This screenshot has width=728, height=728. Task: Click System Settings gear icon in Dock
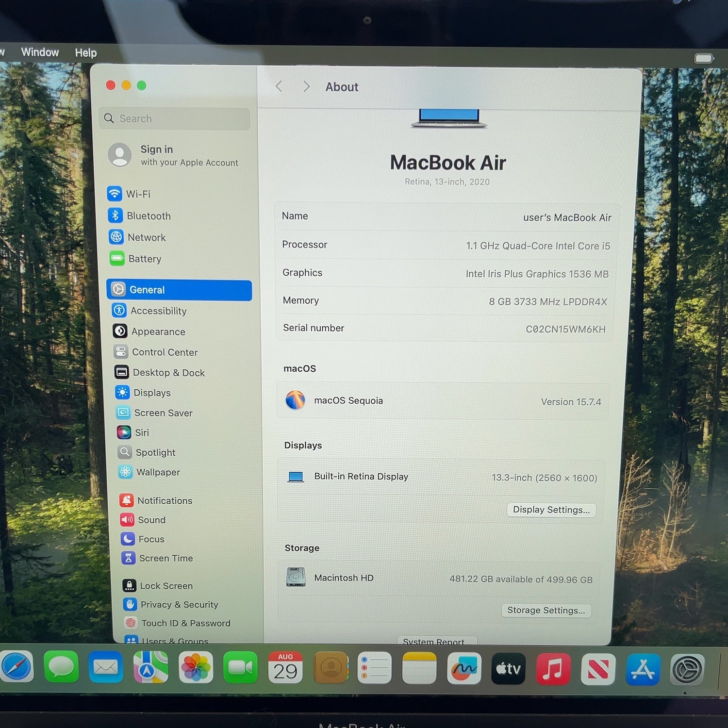click(x=687, y=670)
